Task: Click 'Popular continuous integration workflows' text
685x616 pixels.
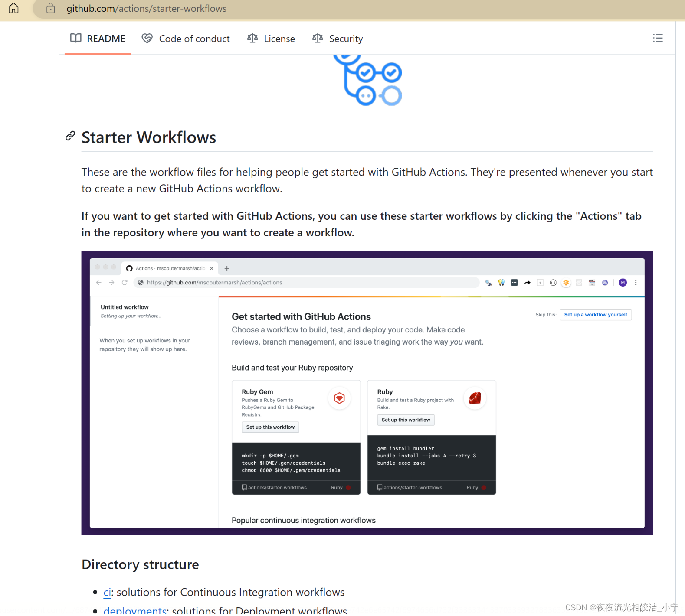Action: coord(304,520)
